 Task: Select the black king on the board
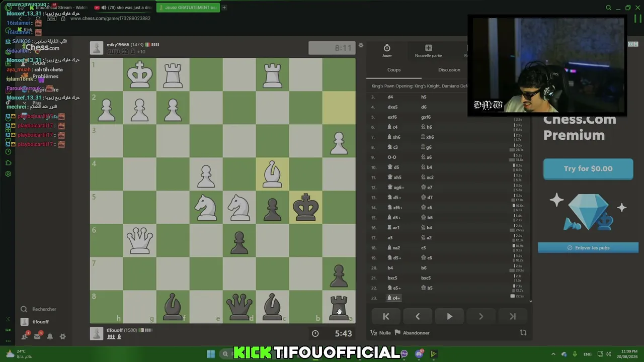(x=306, y=207)
